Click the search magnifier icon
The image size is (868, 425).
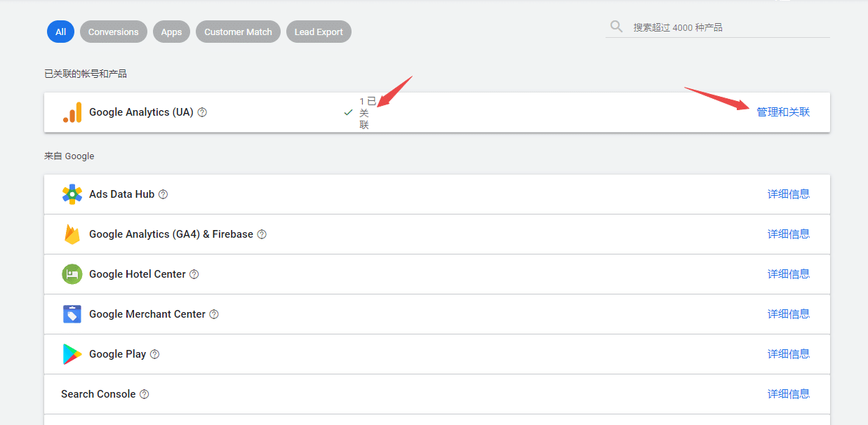(616, 27)
